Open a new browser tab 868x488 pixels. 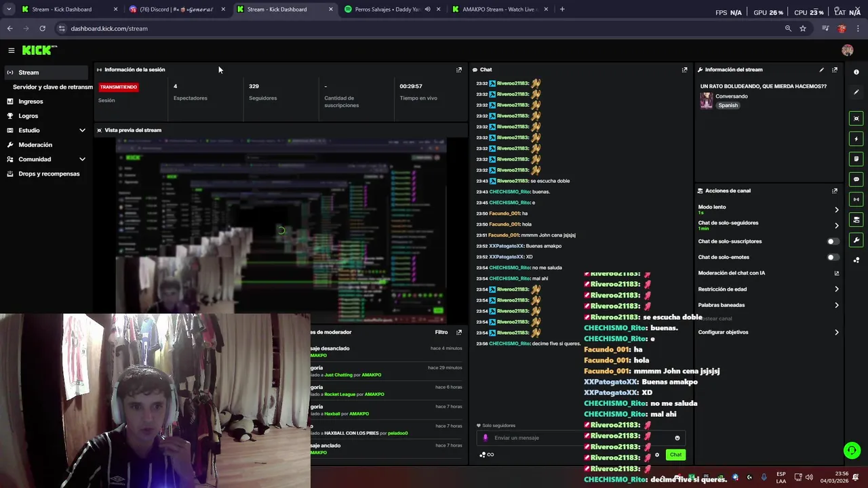[562, 9]
